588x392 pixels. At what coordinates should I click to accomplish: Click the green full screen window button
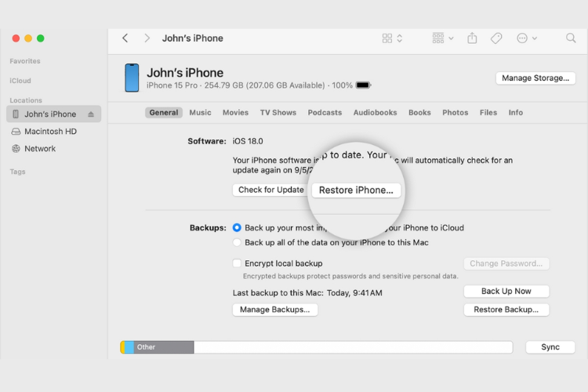pos(41,38)
